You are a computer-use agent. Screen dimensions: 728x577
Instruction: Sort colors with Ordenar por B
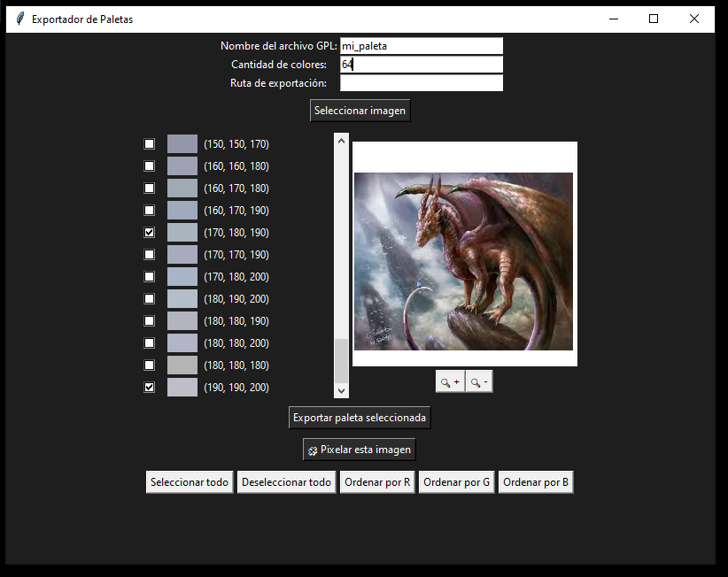536,482
